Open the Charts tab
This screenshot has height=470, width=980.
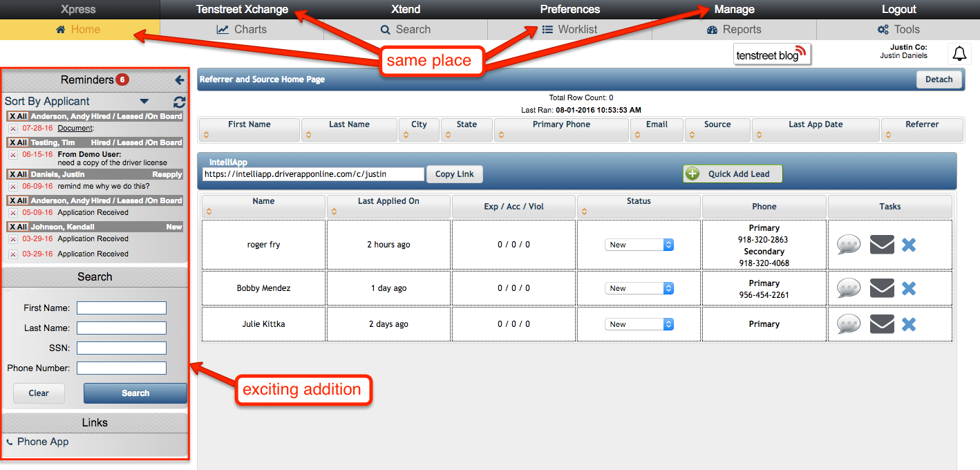point(242,30)
